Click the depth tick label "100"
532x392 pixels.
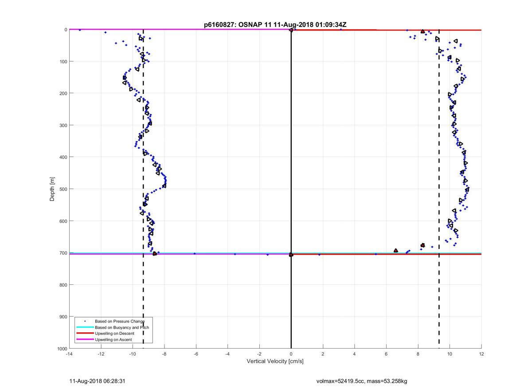coord(63,61)
